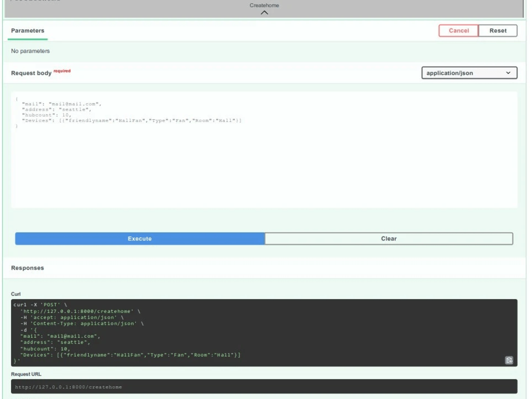Viewport: 532px width, 399px height.
Task: Click 'http://127.0.0.1:8000/createhome' line in the curl block
Action: 80,311
